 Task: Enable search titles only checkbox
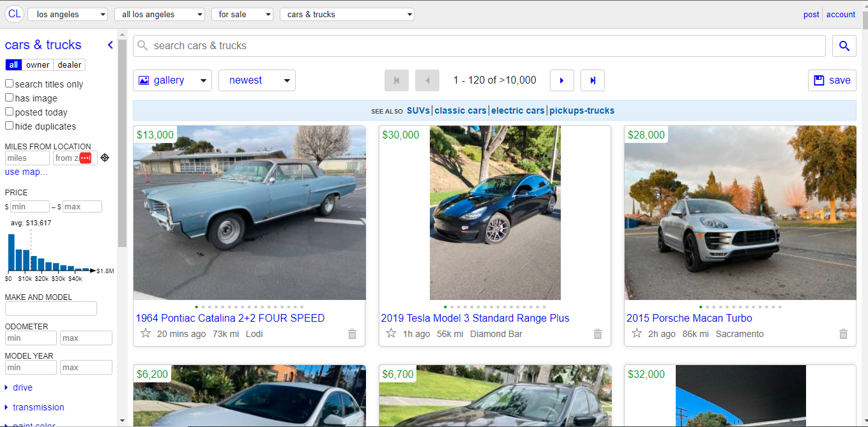10,84
